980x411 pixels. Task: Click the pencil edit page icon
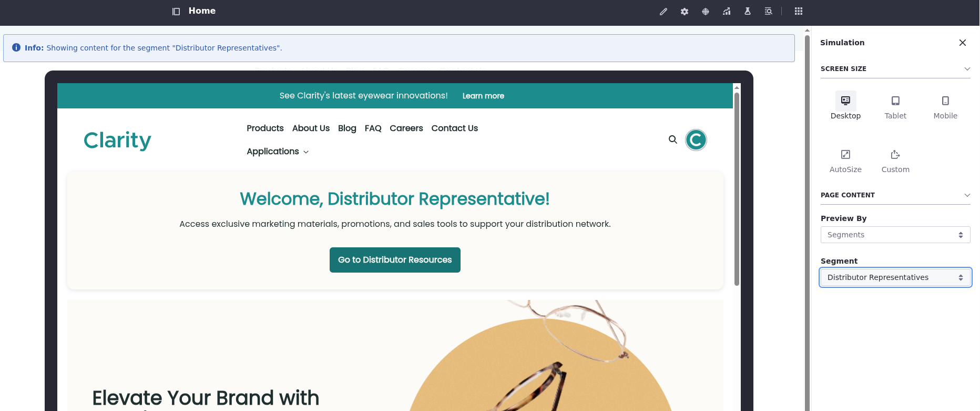(x=663, y=12)
